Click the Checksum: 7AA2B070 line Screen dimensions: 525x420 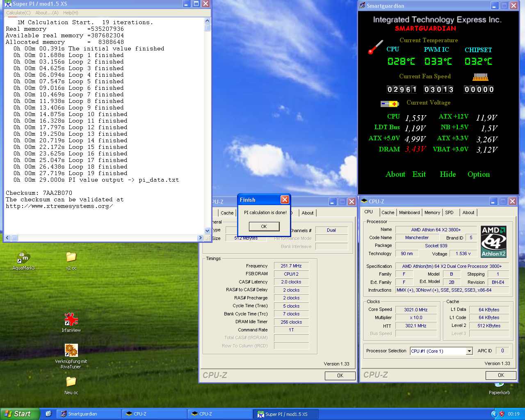click(39, 193)
